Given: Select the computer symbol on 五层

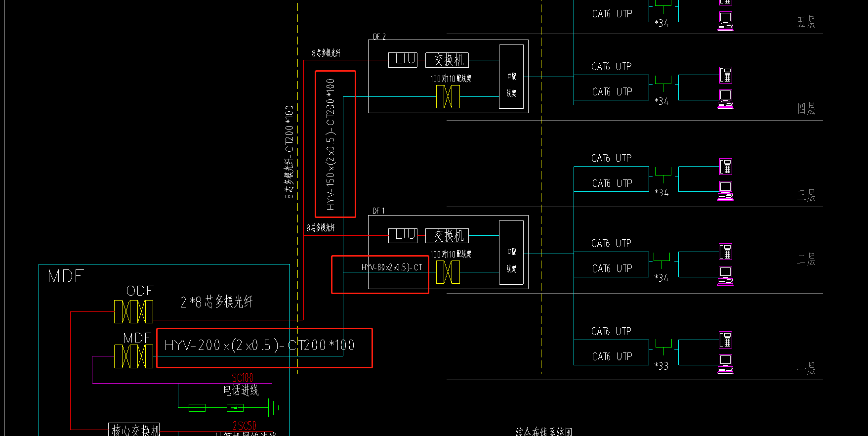Looking at the screenshot, I should (725, 22).
